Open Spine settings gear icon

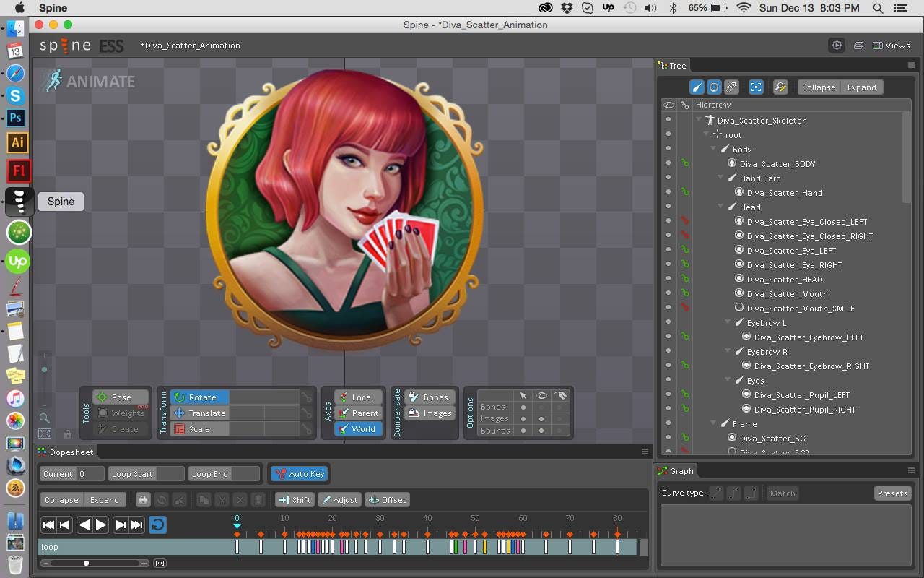(837, 45)
